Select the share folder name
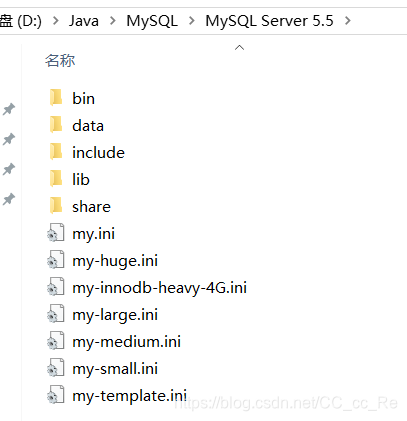This screenshot has height=421, width=407. [x=91, y=207]
